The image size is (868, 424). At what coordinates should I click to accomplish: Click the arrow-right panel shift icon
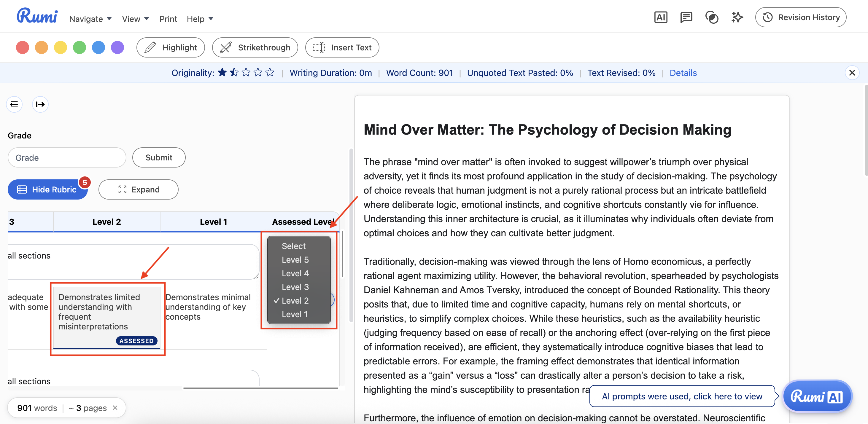[40, 104]
